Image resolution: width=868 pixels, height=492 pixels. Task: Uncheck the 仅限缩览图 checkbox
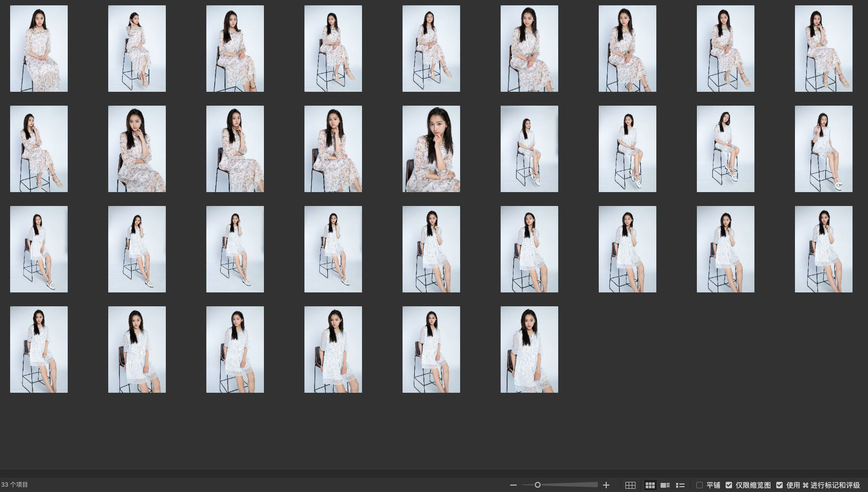tap(729, 485)
